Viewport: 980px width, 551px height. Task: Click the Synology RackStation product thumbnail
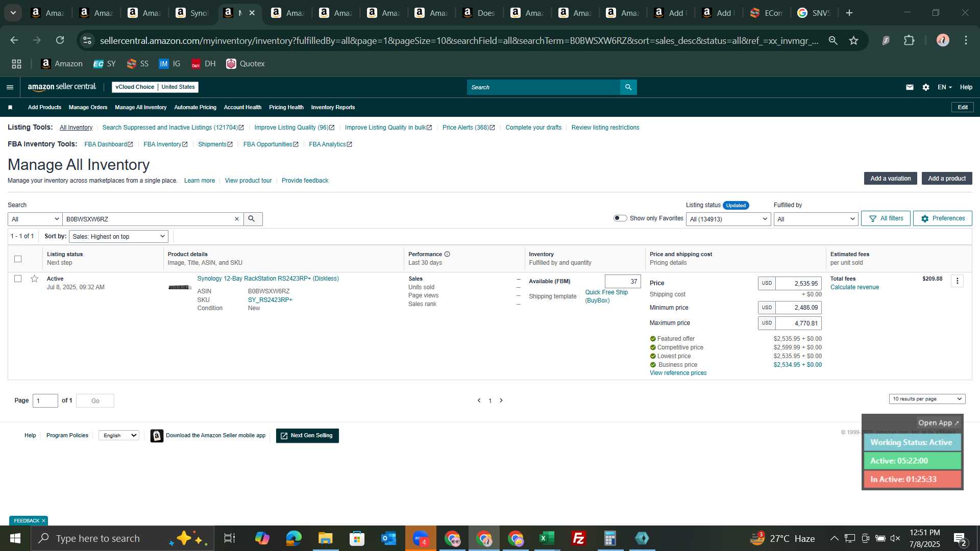(x=180, y=288)
